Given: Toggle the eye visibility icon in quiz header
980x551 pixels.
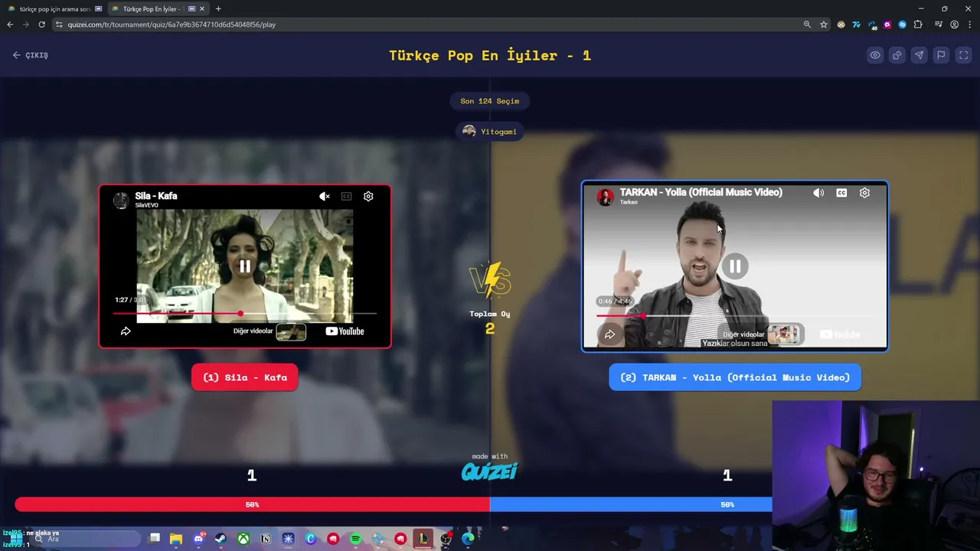Looking at the screenshot, I should [875, 55].
